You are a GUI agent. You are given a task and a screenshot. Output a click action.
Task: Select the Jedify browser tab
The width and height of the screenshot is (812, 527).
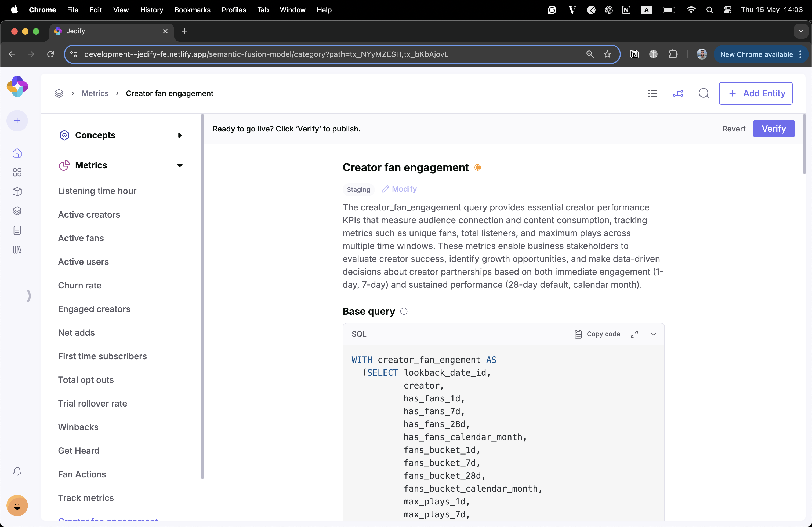click(112, 31)
